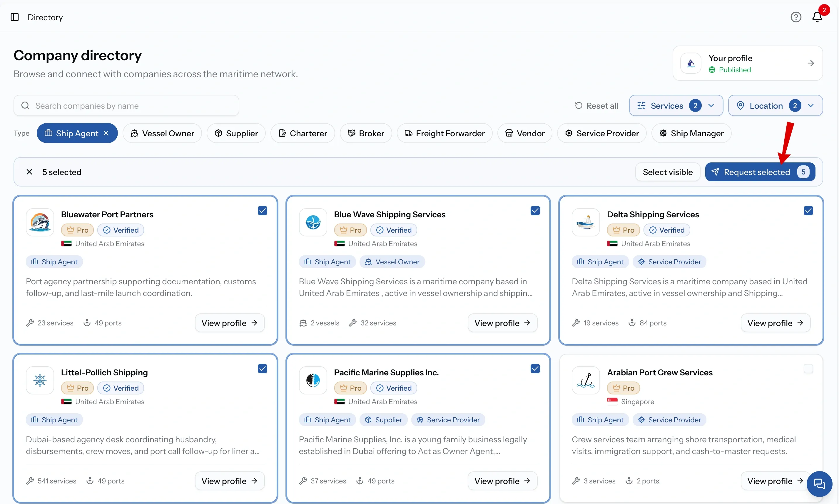Viewport: 839px width, 504px height.
Task: Filter by Supplier type
Action: 236,133
